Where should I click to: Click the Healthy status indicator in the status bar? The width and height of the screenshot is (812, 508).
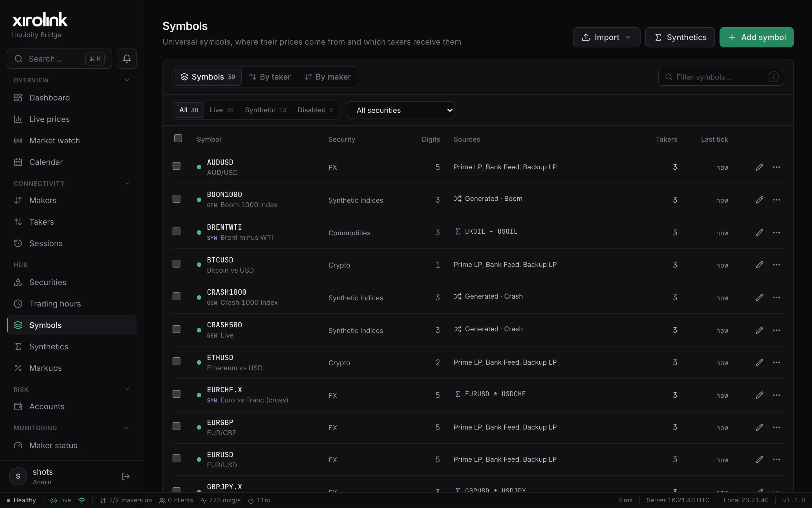pos(21,500)
